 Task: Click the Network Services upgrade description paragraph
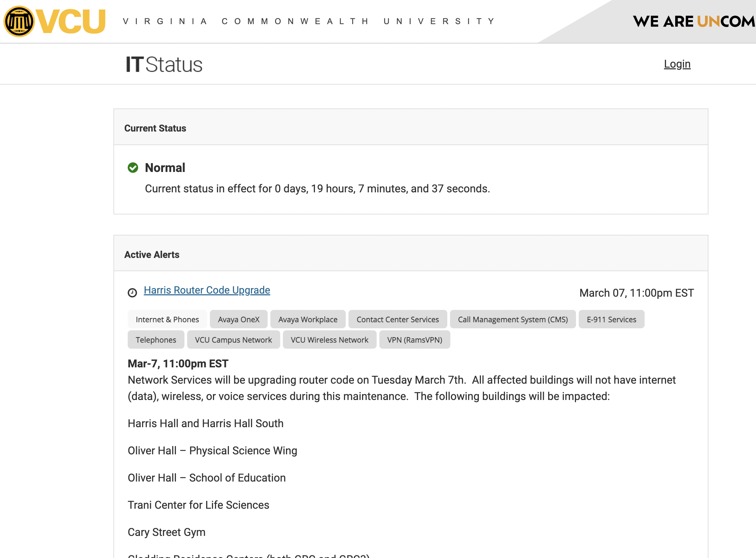click(x=401, y=388)
